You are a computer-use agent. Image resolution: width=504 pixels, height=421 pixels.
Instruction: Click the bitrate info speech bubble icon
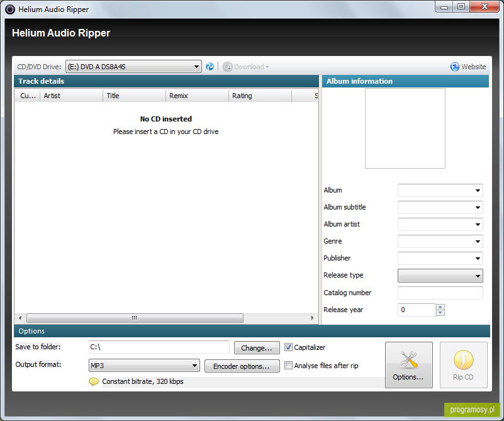pyautogui.click(x=94, y=382)
